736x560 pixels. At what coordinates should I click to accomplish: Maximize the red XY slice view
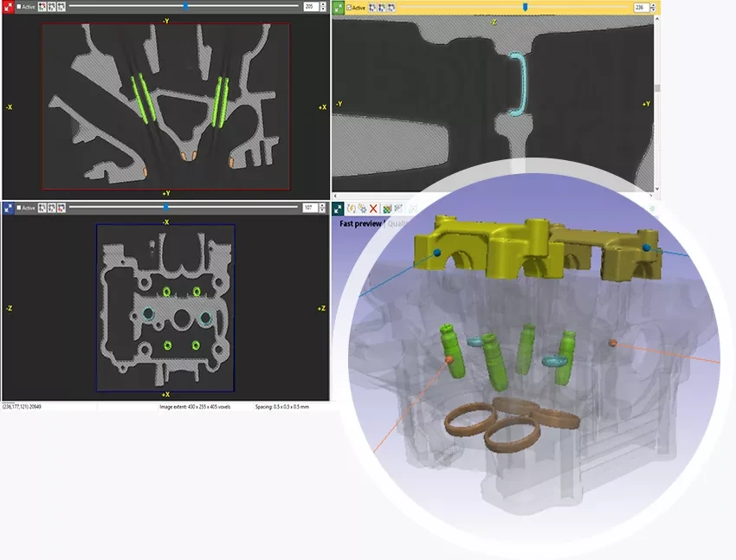click(8, 7)
